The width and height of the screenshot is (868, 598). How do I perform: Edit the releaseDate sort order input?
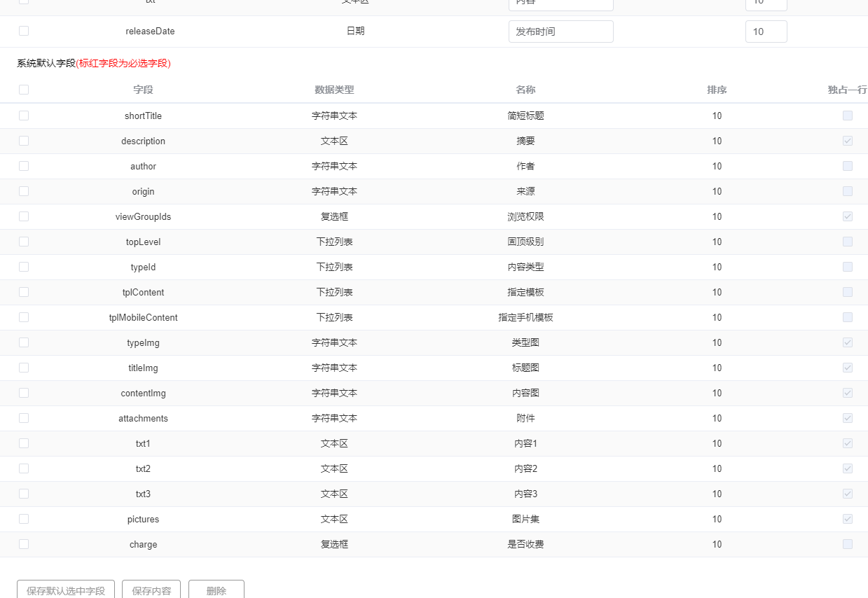pyautogui.click(x=766, y=32)
